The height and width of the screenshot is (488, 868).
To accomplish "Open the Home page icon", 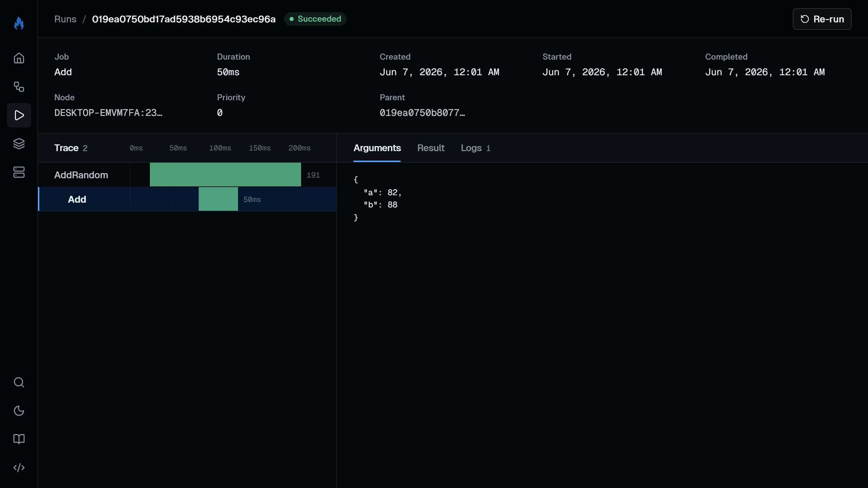I will (19, 58).
